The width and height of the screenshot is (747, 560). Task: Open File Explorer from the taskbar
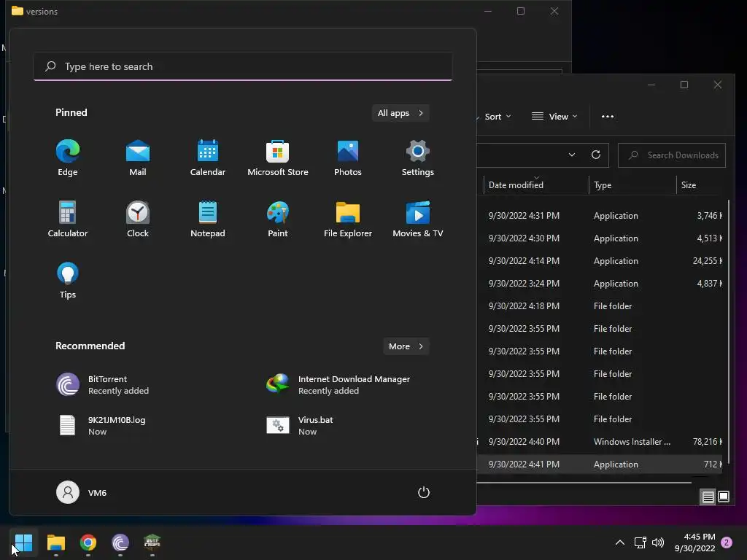(55, 542)
